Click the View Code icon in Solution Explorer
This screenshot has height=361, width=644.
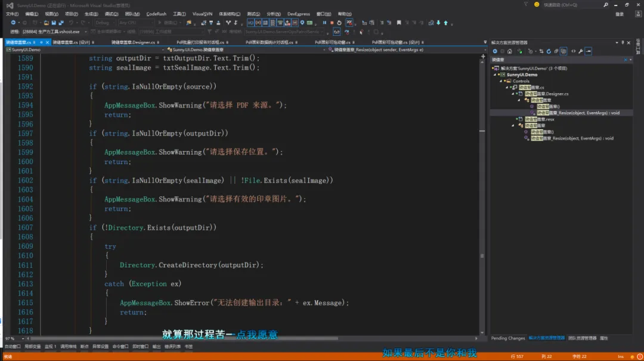tap(574, 51)
